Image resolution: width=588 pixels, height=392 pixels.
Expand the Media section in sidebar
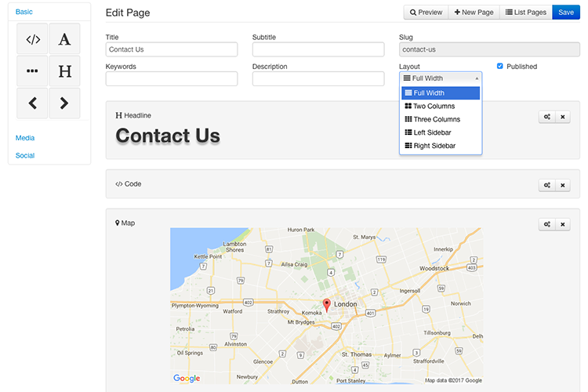25,138
